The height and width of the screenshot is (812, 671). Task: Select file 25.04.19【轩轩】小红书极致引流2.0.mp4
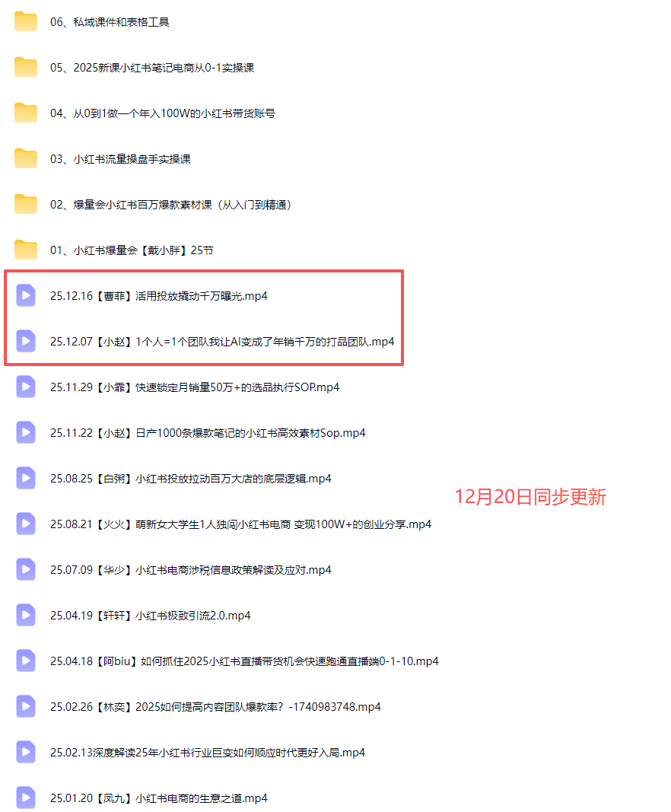[150, 615]
